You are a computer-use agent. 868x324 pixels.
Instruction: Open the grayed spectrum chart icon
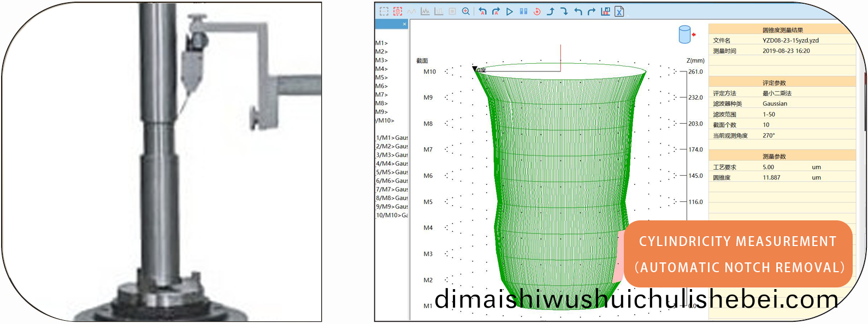pyautogui.click(x=425, y=11)
